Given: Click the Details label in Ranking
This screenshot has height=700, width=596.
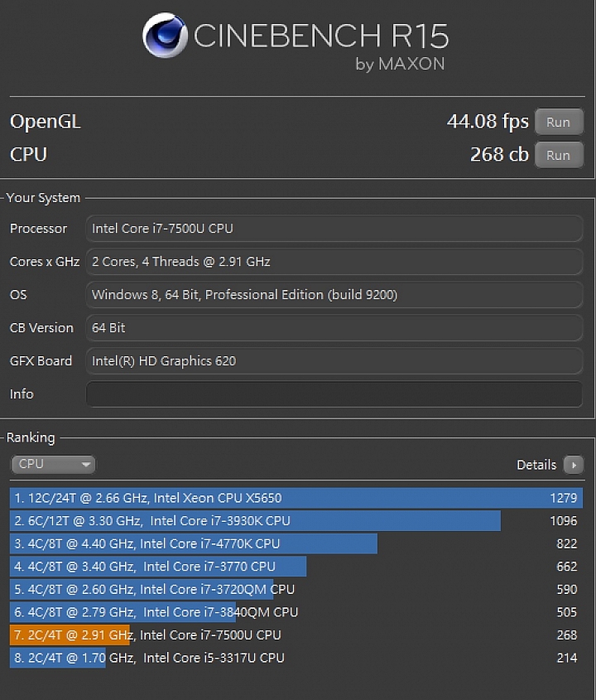Looking at the screenshot, I should pos(536,465).
